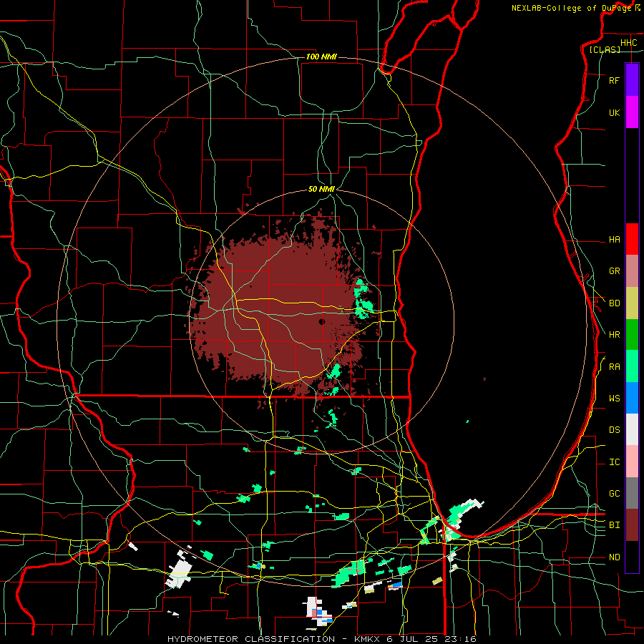Screen dimensions: 644x644
Task: Click the GR pink legend swatch
Action: (632, 271)
